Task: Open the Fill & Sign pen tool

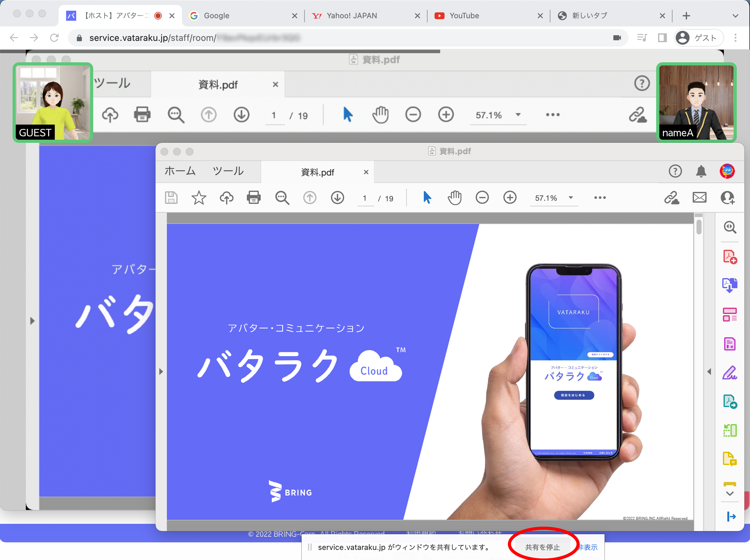Action: pos(729,373)
